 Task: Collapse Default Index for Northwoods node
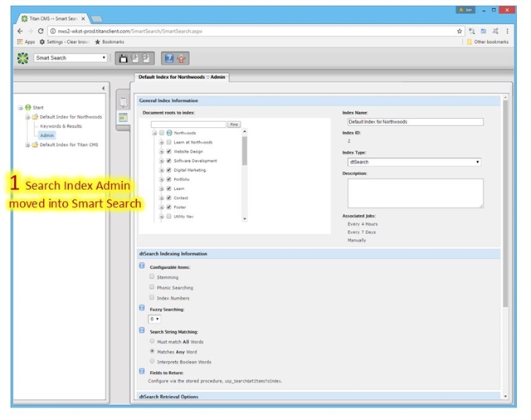click(x=27, y=117)
